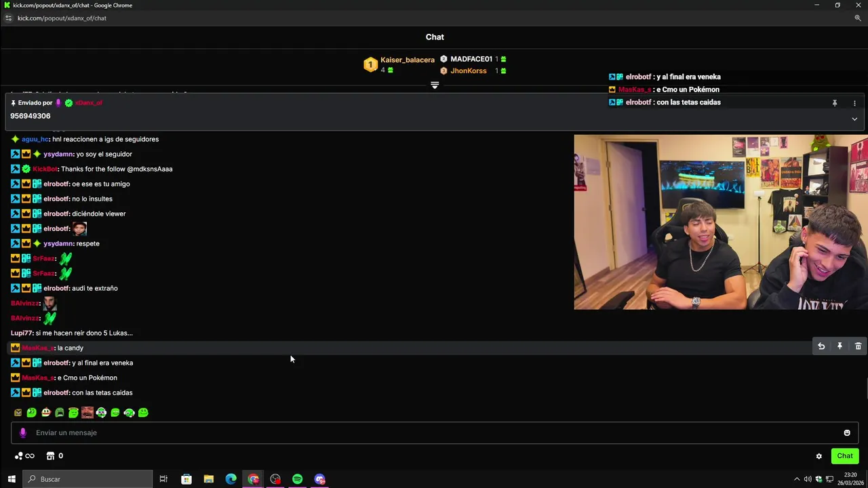Launch Microsoft Store from taskbar
The height and width of the screenshot is (488, 868).
pyautogui.click(x=186, y=479)
